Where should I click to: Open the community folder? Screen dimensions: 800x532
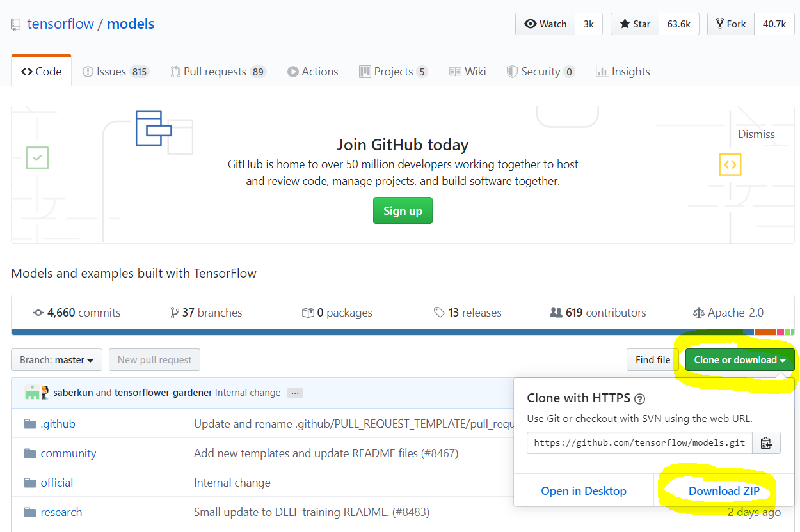point(68,453)
